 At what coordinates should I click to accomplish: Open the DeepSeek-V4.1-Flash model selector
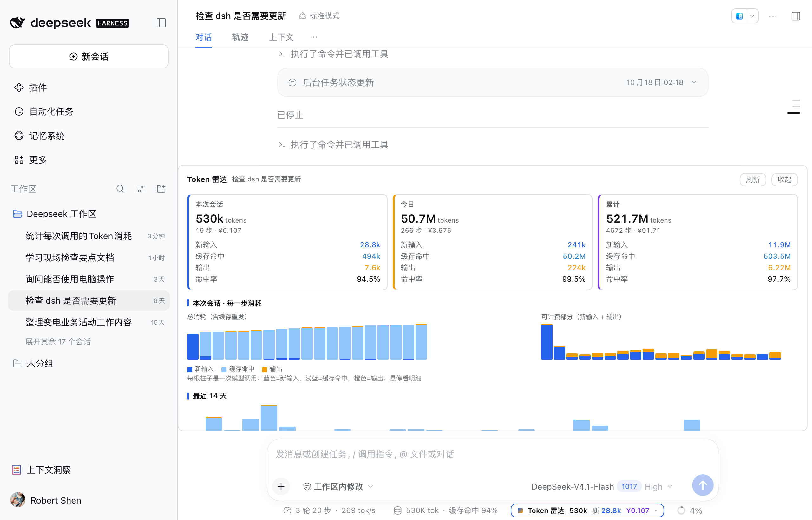click(x=602, y=486)
